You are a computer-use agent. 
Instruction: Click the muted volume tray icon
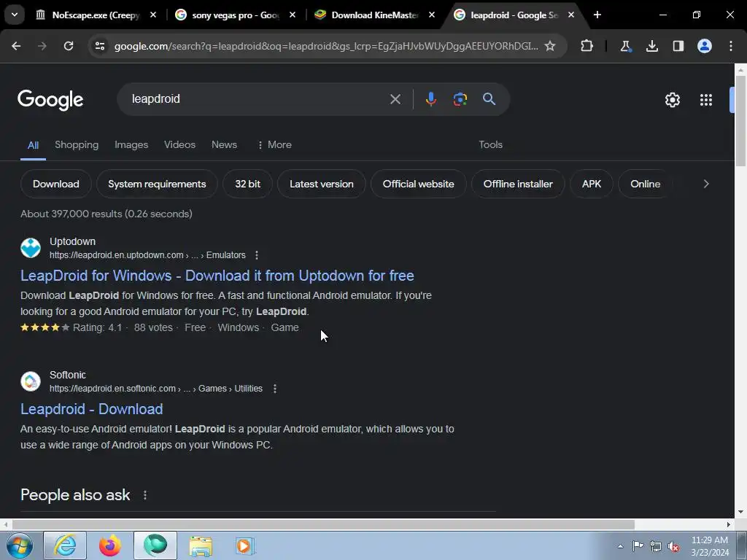coord(673,547)
